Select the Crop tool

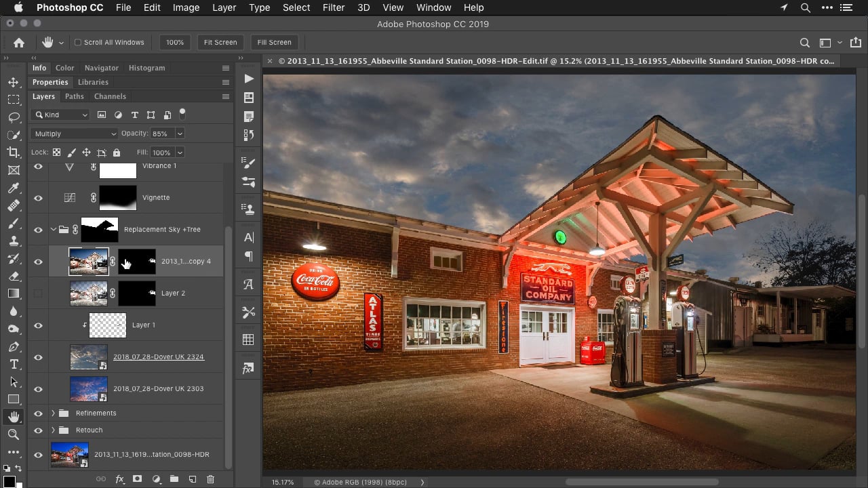(14, 152)
